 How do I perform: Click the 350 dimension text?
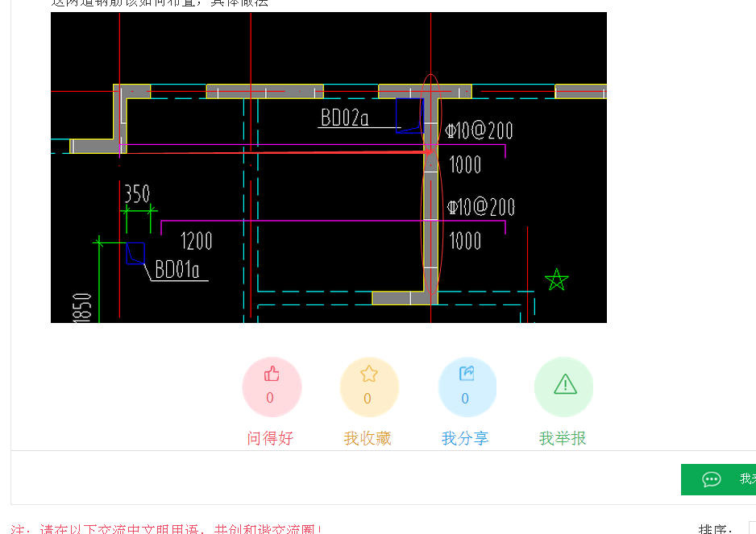(x=137, y=194)
